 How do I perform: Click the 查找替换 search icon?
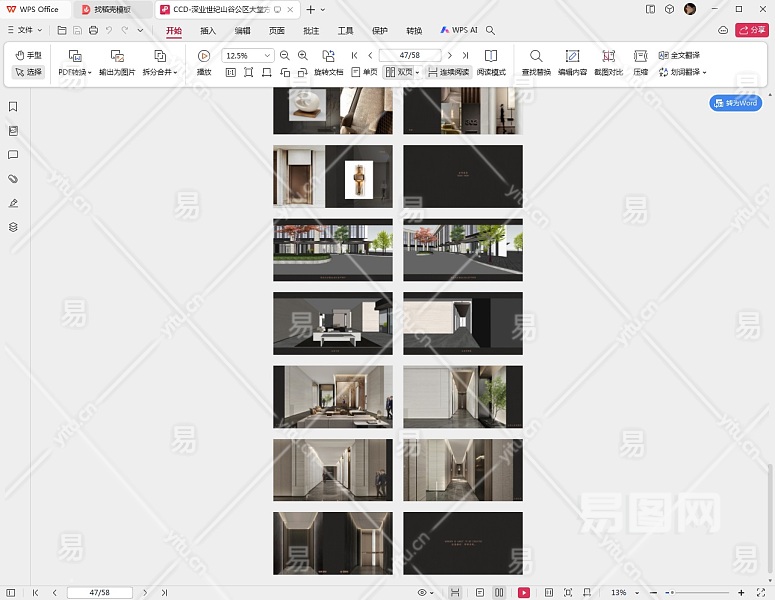coord(536,57)
